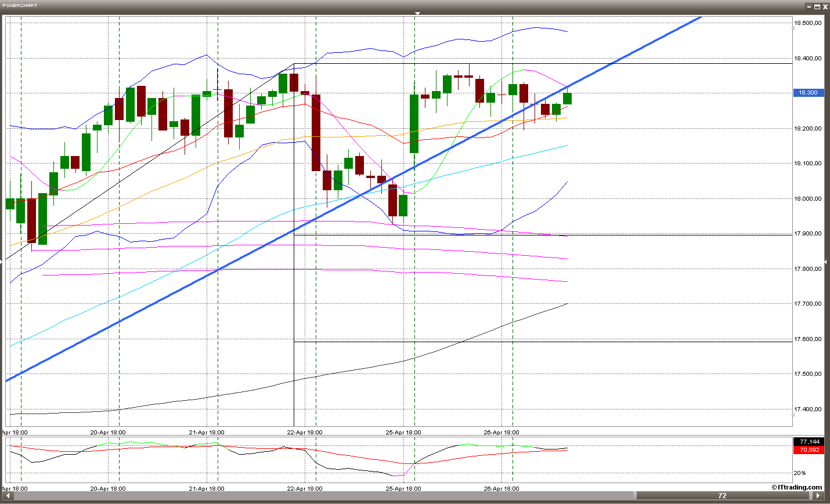Click the 17.400,00 price axis label

808,409
